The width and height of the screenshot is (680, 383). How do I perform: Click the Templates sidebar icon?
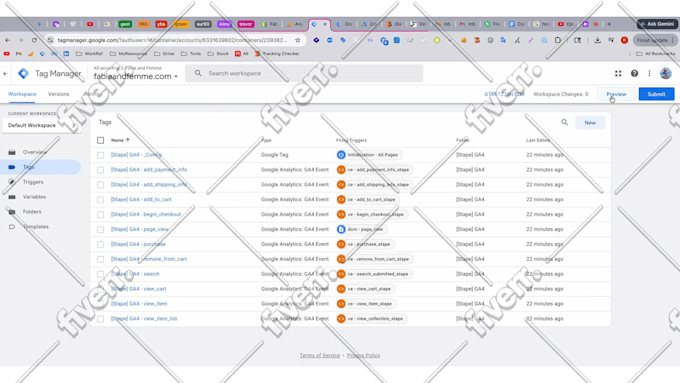point(12,226)
